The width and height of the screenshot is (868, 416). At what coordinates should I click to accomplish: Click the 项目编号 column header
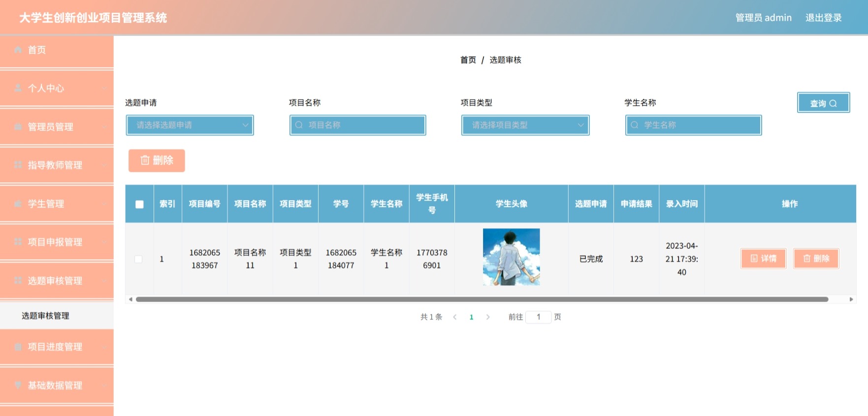(x=205, y=204)
